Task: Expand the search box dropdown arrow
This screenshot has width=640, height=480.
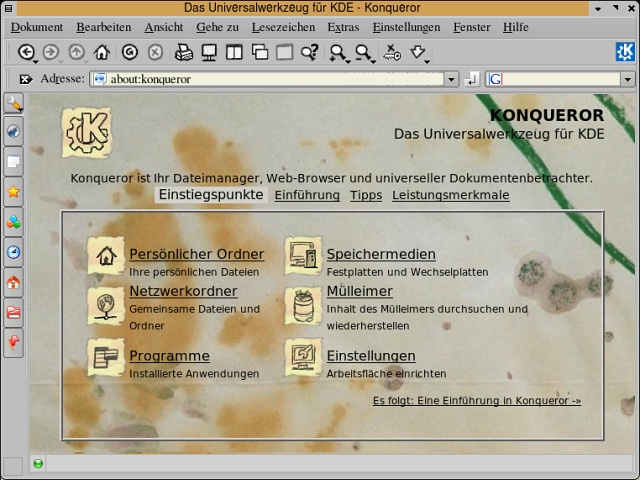Action: [x=628, y=79]
